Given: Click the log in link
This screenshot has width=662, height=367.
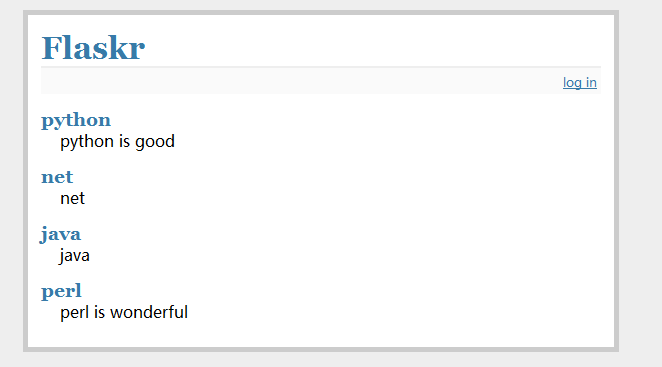Looking at the screenshot, I should (x=580, y=83).
